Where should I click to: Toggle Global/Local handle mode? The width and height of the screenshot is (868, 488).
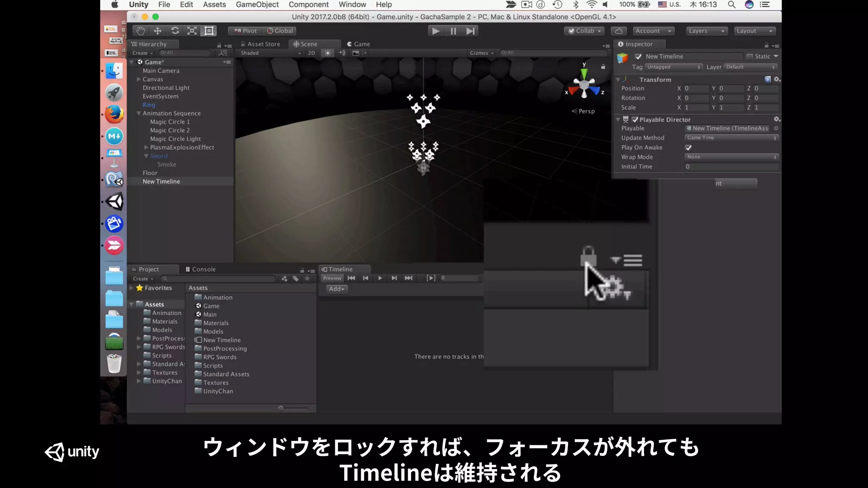[280, 31]
